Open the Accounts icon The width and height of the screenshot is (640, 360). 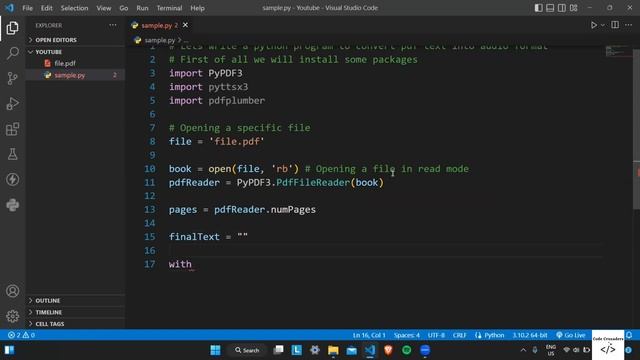(x=12, y=291)
